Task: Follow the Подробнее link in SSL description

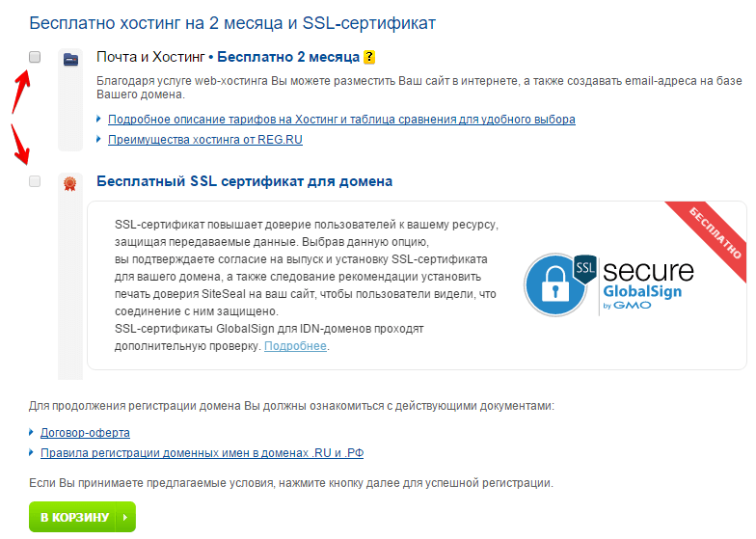Action: coord(295,345)
